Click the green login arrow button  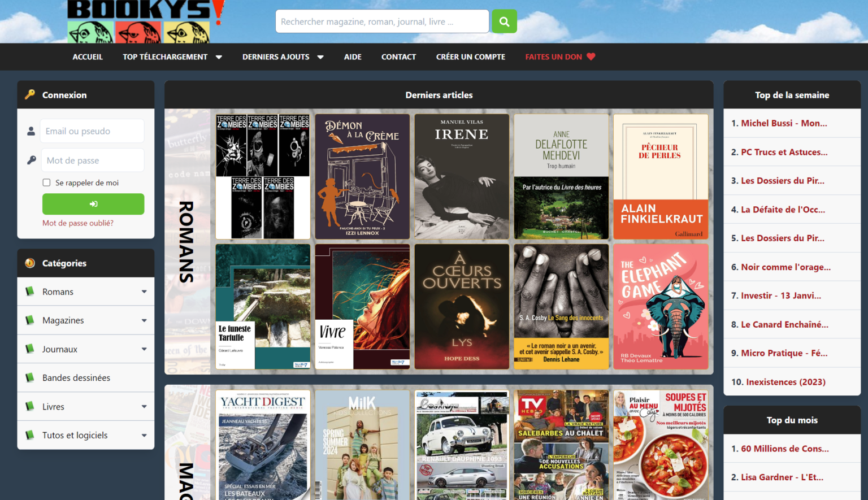(93, 204)
